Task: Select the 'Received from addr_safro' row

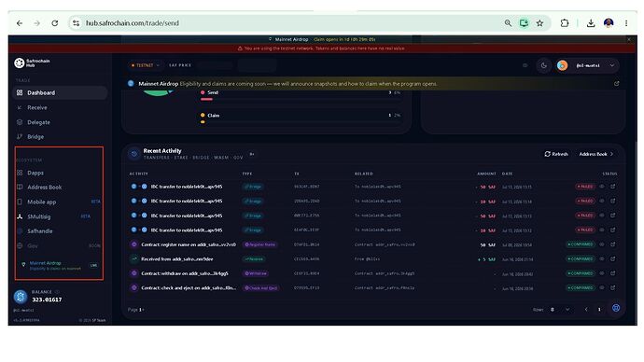Action: click(x=373, y=259)
